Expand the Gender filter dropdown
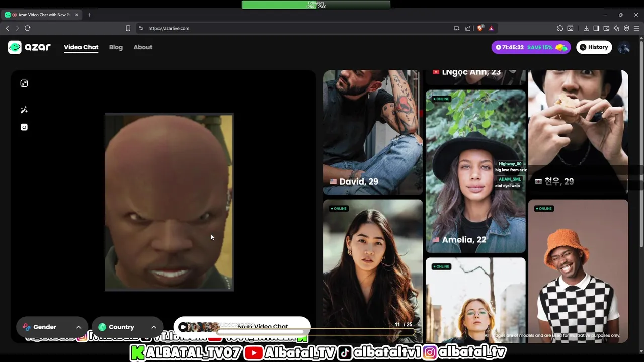The width and height of the screenshot is (644, 362). click(52, 327)
